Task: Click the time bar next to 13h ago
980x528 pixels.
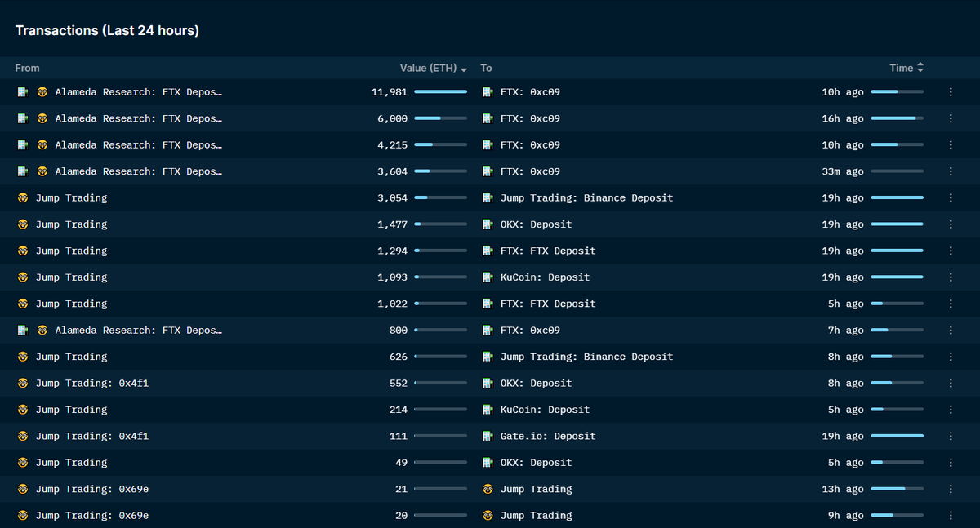Action: [x=897, y=489]
